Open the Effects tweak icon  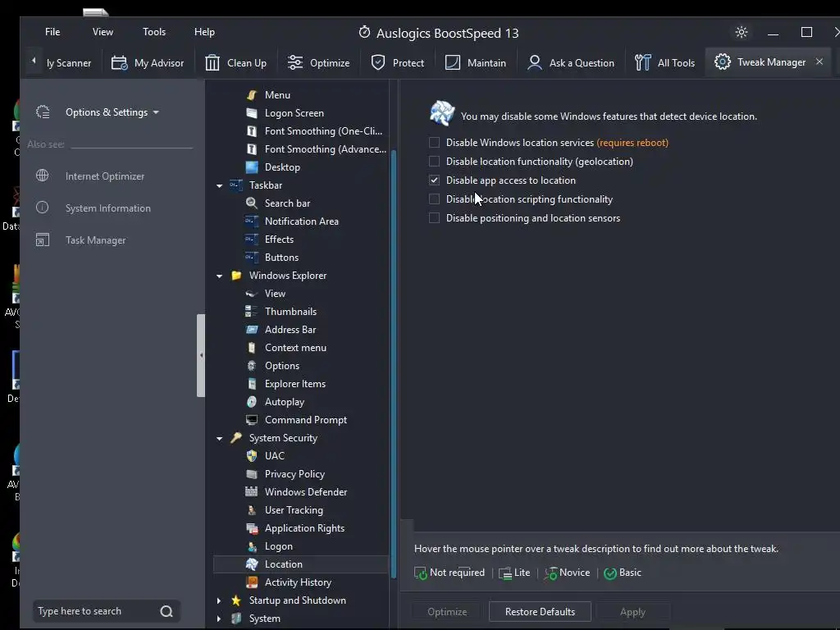pyautogui.click(x=252, y=240)
